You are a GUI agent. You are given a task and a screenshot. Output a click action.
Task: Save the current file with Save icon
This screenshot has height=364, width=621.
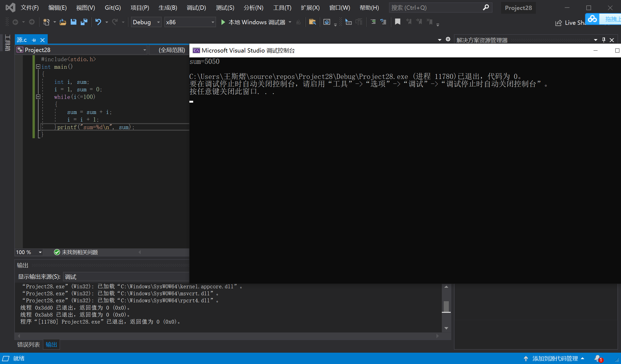pyautogui.click(x=73, y=22)
